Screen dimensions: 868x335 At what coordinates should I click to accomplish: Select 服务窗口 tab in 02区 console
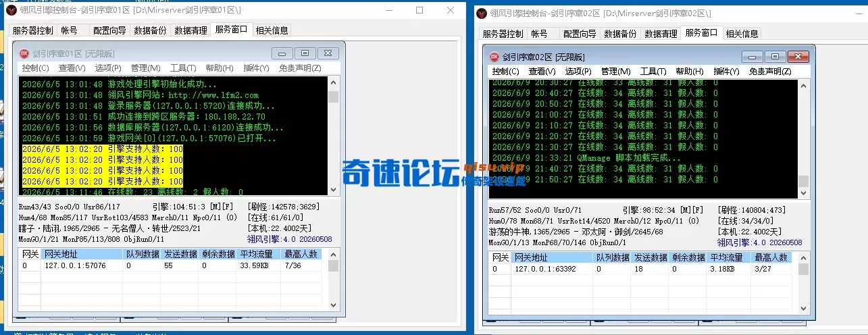point(702,32)
